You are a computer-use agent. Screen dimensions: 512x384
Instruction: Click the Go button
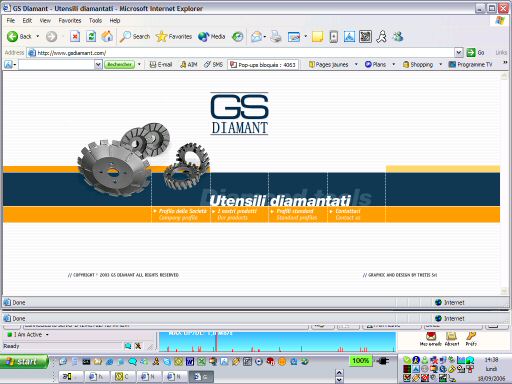click(475, 52)
